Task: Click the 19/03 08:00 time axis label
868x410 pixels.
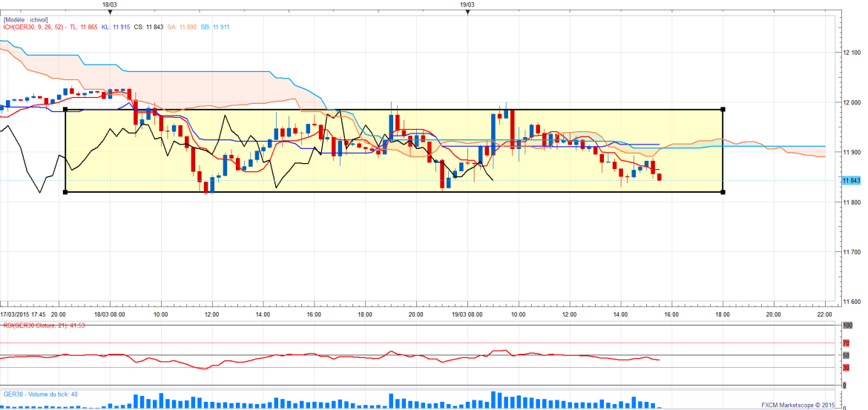Action: click(467, 314)
